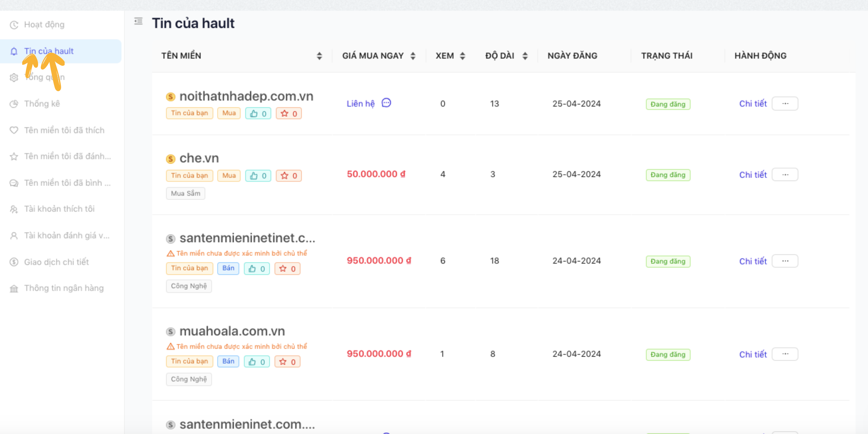Rate muahoala.com.vn with the star badge

click(x=287, y=362)
